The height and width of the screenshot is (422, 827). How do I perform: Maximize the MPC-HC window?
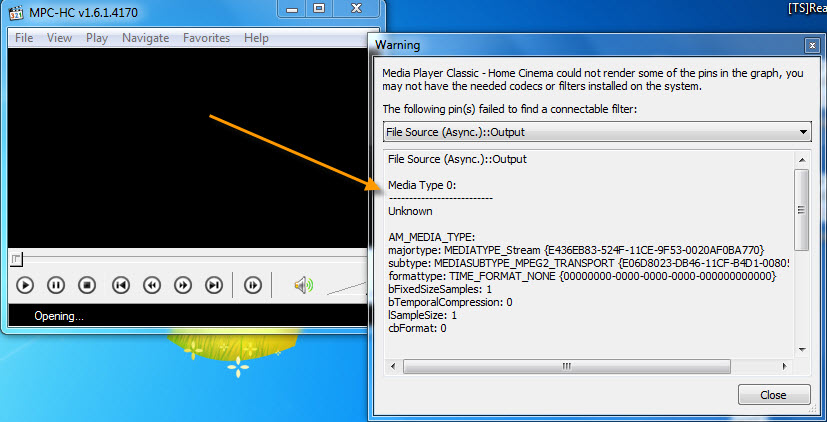[x=319, y=9]
